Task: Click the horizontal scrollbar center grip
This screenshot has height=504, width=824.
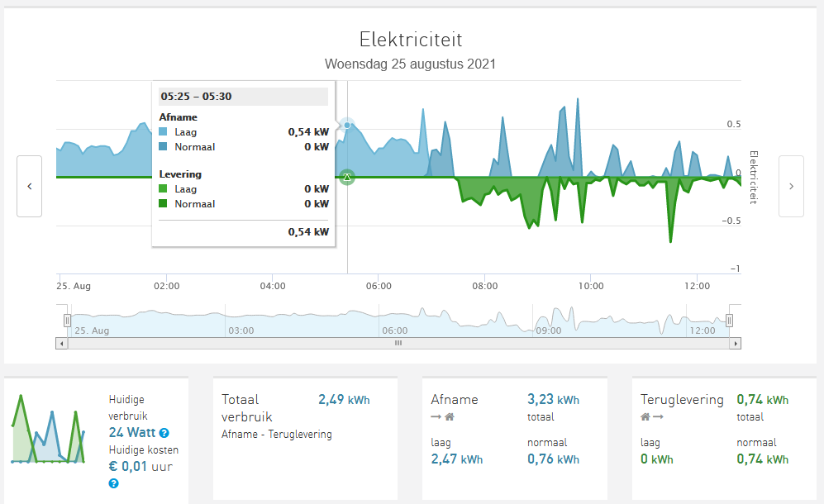Action: pos(398,342)
